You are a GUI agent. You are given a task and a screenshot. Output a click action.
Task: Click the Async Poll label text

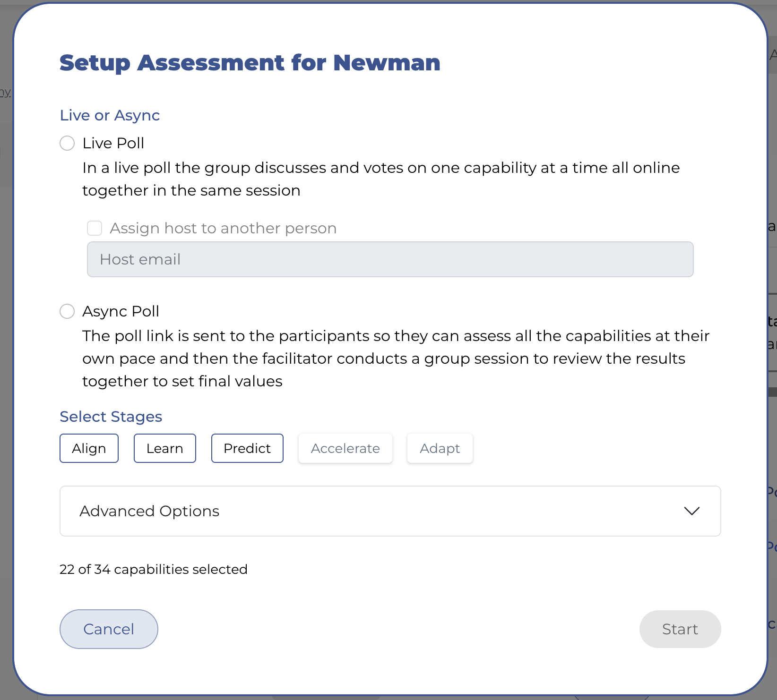tap(121, 311)
